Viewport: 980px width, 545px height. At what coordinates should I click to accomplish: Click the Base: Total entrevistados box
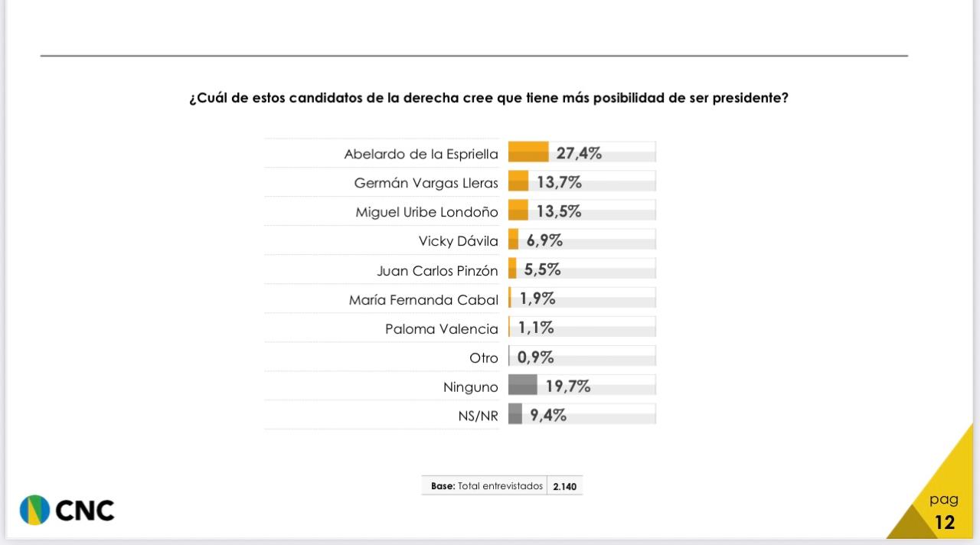click(x=487, y=486)
